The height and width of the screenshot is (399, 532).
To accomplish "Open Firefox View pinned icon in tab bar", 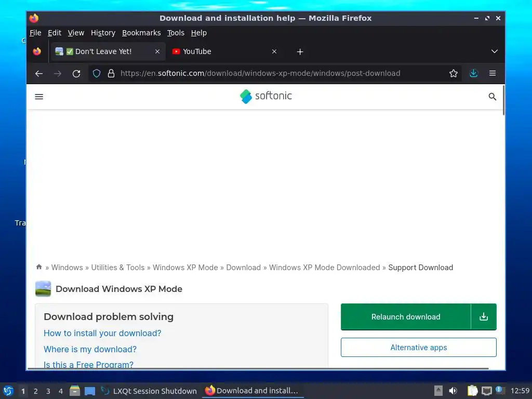I will 37,51.
